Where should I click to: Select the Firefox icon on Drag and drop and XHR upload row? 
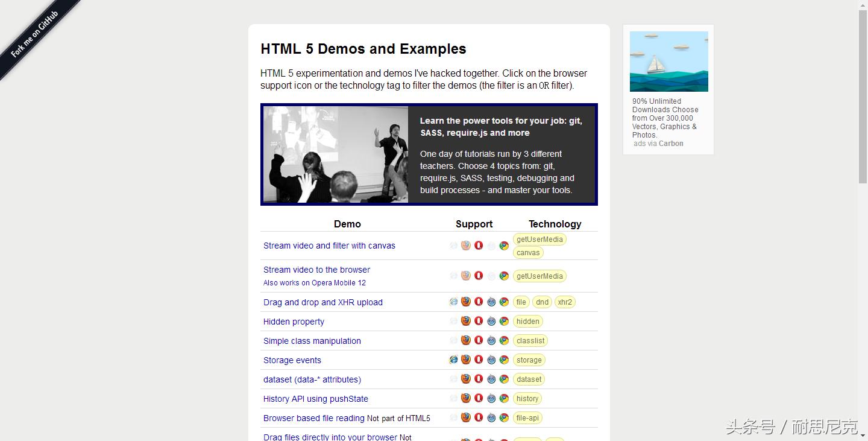[465, 301]
